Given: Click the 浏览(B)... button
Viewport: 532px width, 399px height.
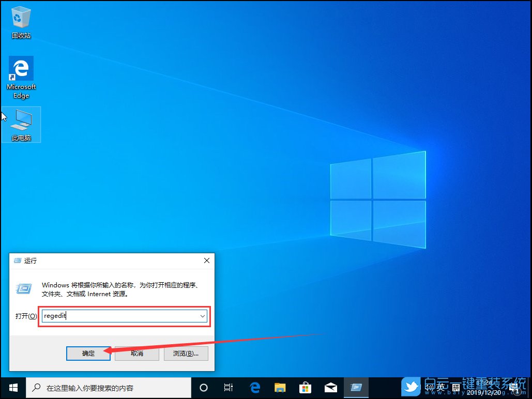Looking at the screenshot, I should click(x=186, y=353).
